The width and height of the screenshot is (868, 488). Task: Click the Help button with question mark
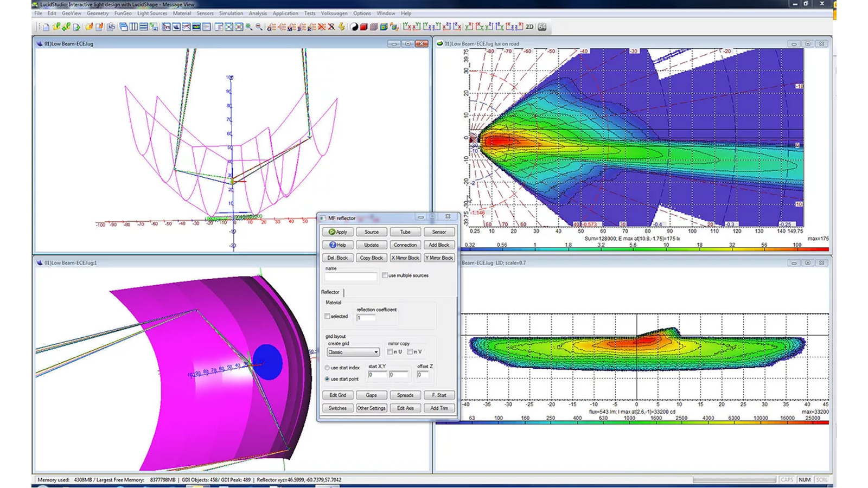tap(337, 245)
